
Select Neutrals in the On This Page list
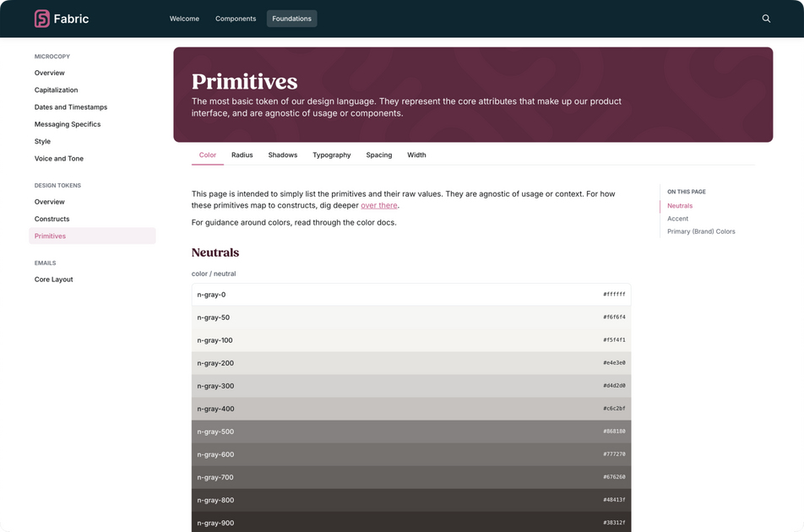click(x=680, y=205)
